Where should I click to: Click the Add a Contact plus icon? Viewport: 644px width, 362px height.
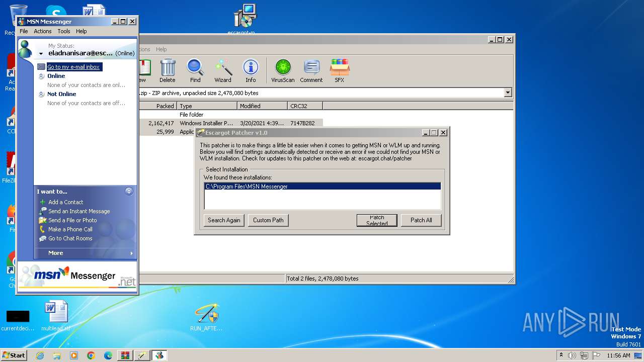pyautogui.click(x=43, y=202)
